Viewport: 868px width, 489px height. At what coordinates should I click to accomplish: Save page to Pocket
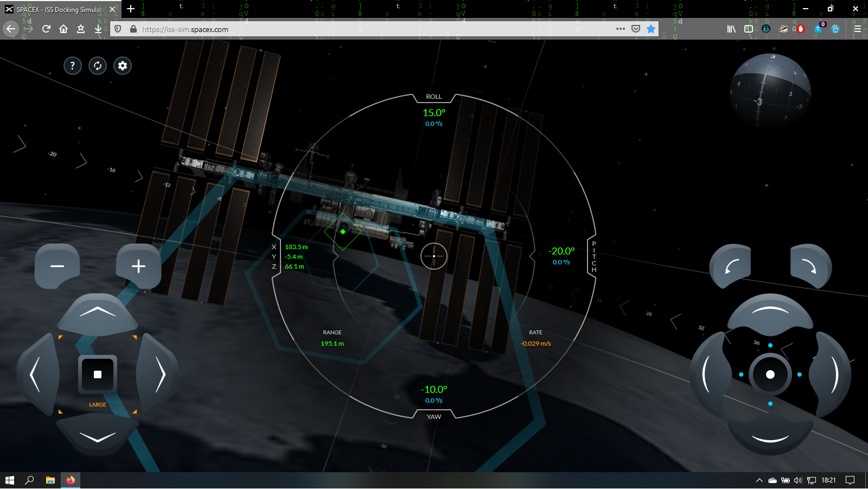point(636,29)
